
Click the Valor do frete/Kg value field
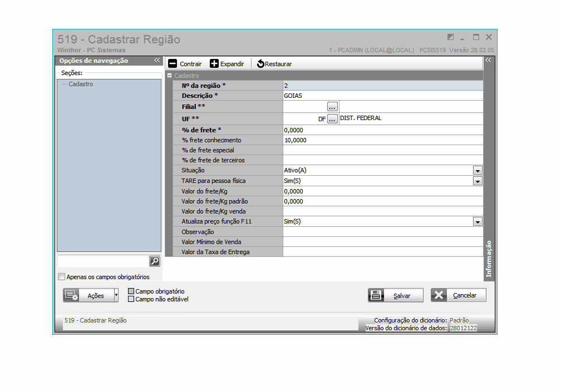(383, 191)
